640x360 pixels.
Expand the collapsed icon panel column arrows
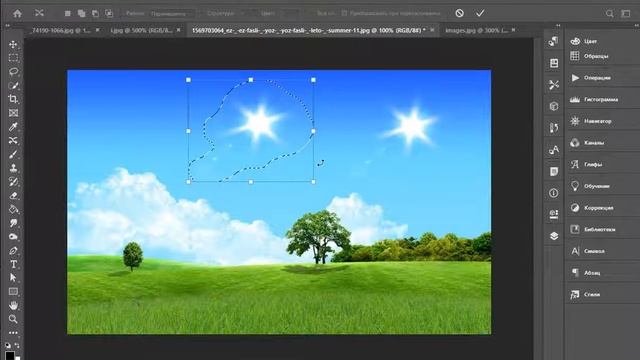click(x=558, y=25)
